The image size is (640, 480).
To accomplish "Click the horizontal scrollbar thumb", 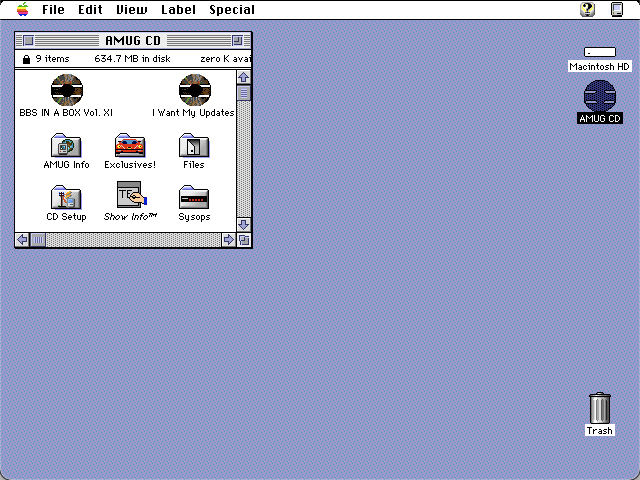I will coord(38,240).
